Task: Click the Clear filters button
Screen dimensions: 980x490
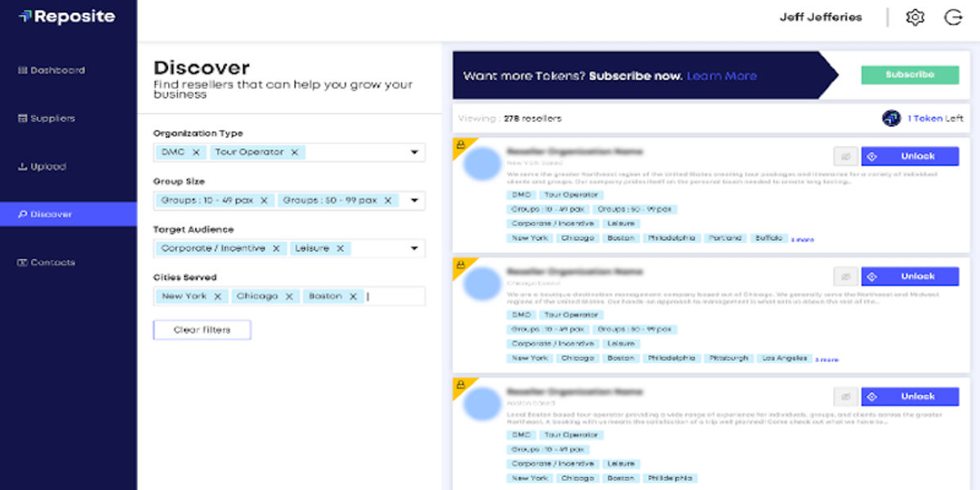Action: coord(201,330)
